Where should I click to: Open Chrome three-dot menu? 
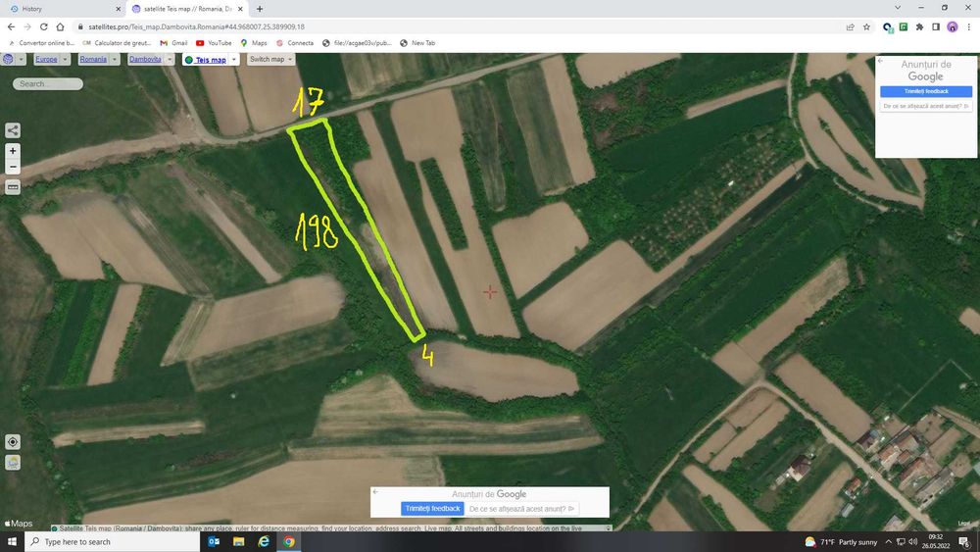coord(969,26)
